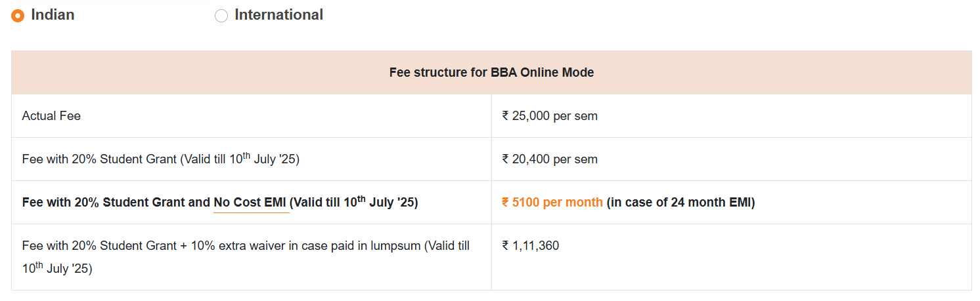This screenshot has height=301, width=980.
Task: Click the ₹ 1,11,360 lumpsum amount
Action: click(x=531, y=246)
